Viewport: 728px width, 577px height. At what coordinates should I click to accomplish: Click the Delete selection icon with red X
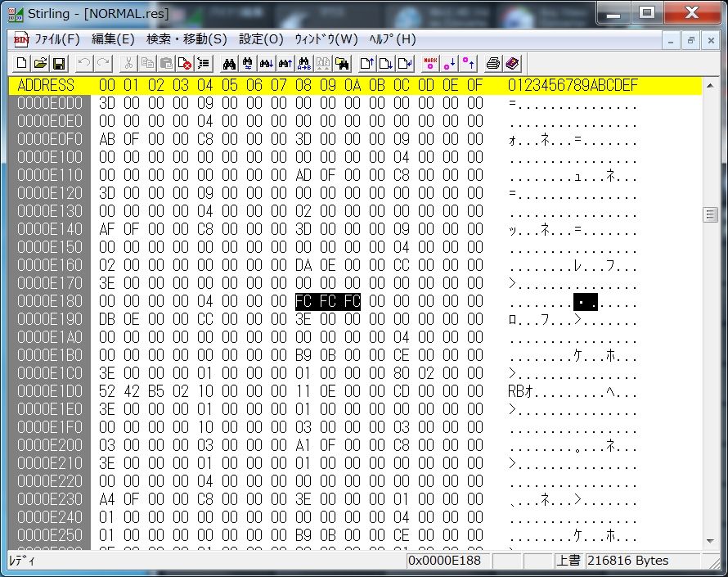pyautogui.click(x=184, y=63)
